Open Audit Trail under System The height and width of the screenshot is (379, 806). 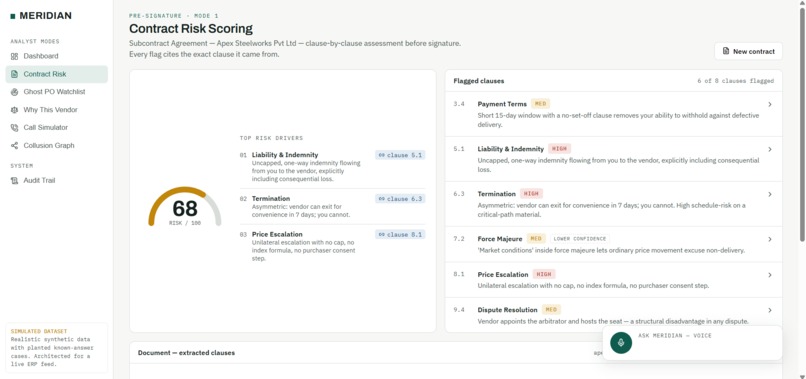[x=57, y=181]
